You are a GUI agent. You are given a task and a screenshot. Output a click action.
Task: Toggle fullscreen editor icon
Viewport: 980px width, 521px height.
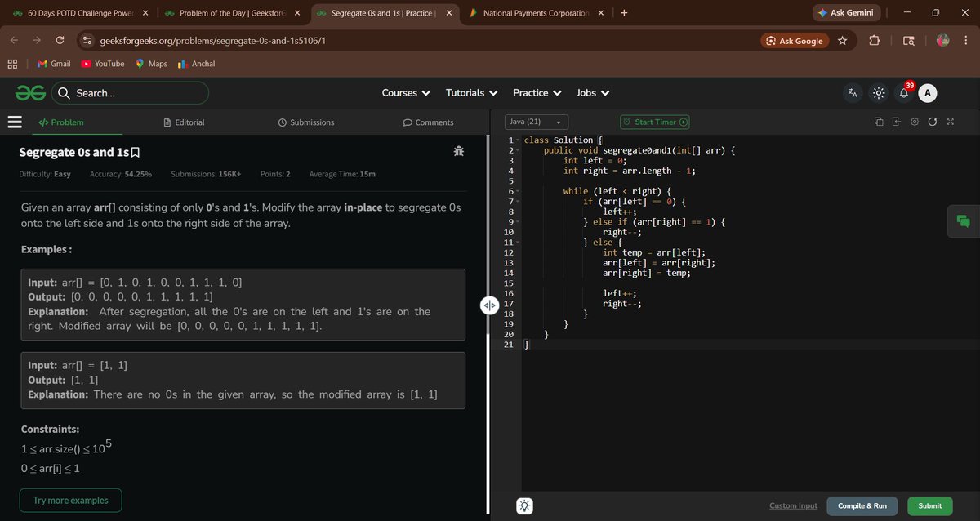[950, 122]
